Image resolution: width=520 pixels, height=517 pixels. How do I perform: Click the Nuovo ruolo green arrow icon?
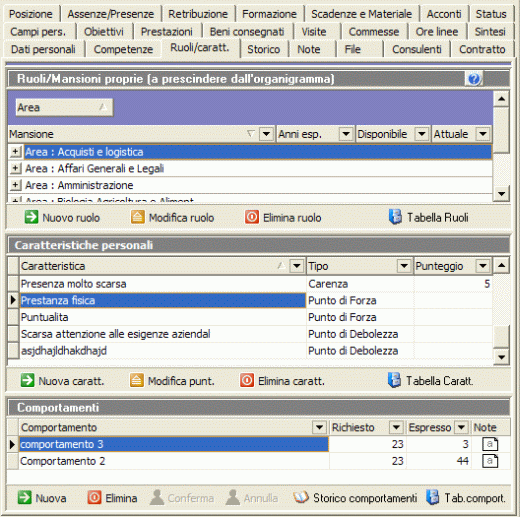pos(31,217)
